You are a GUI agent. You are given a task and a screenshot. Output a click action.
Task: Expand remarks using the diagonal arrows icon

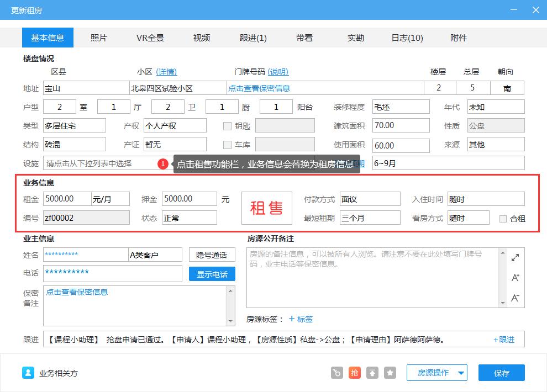515,257
